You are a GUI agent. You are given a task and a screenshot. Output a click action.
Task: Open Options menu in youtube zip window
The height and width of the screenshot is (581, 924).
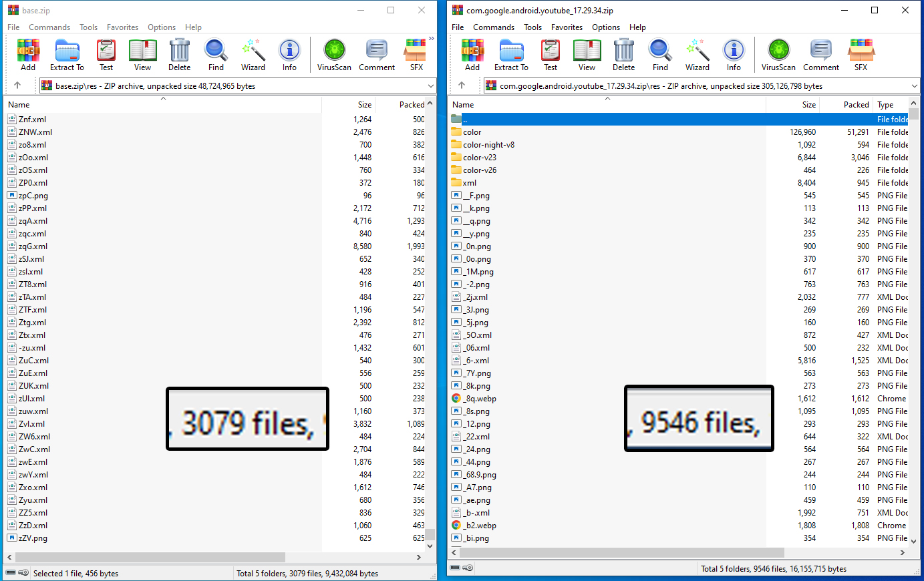click(606, 27)
